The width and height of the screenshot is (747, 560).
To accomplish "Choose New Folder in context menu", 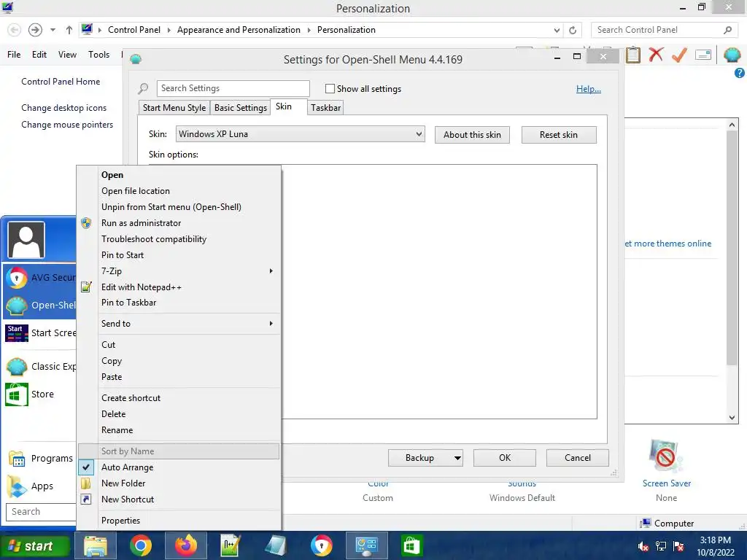I will [179, 483].
